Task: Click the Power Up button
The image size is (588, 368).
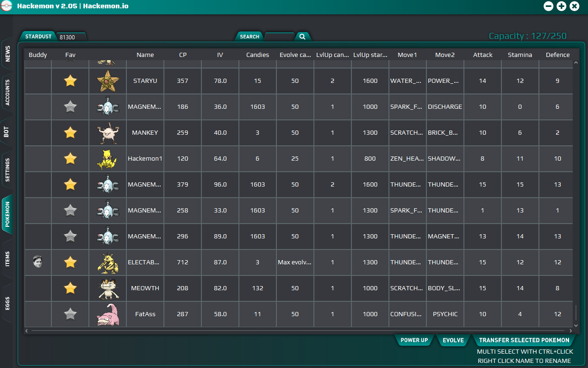Action: pos(414,340)
